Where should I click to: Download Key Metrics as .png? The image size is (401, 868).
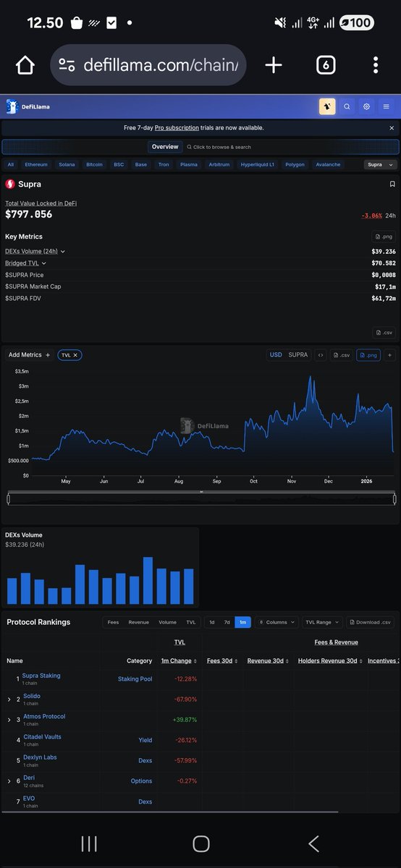tap(384, 237)
